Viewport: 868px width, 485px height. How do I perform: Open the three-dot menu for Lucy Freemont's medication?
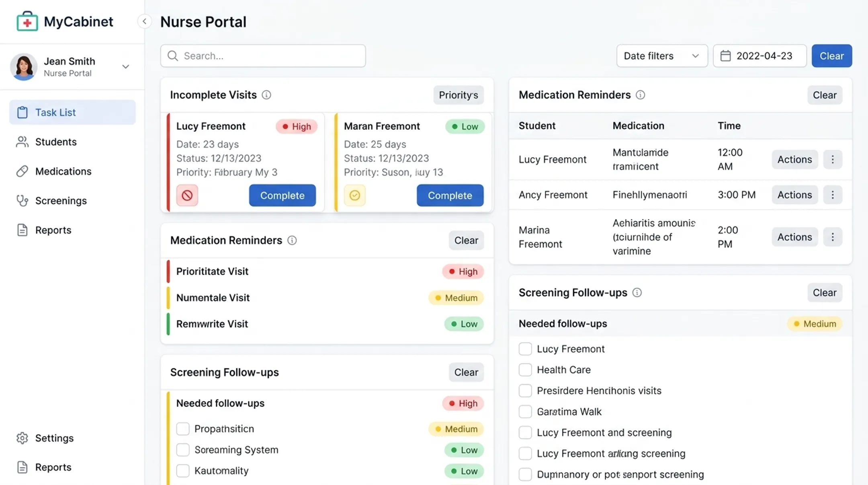tap(833, 160)
